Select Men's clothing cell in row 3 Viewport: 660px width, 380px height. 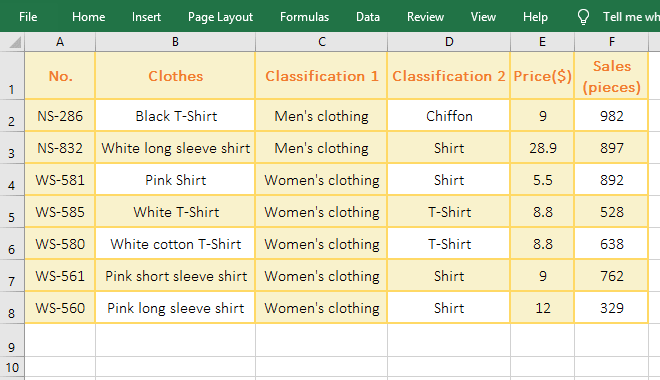click(322, 148)
